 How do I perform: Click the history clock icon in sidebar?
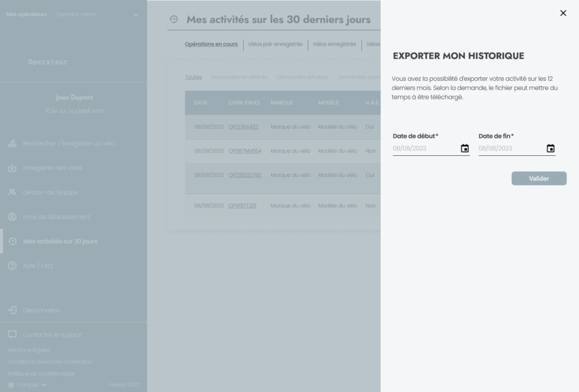12,241
